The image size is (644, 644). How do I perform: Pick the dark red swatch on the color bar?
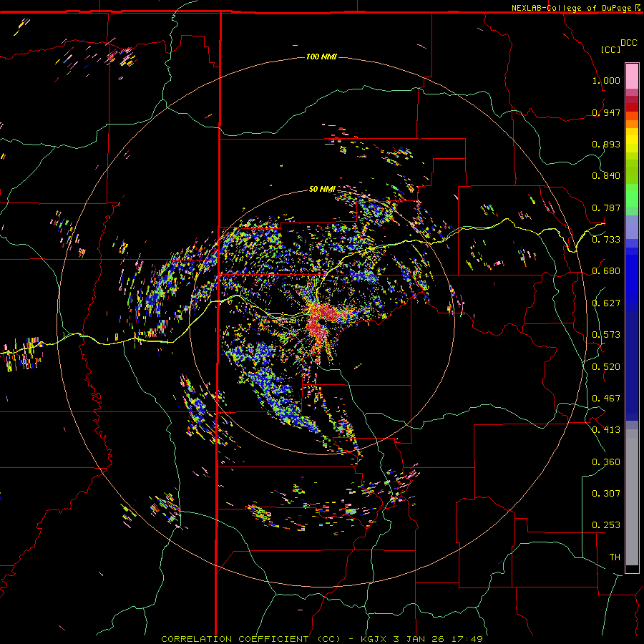tap(632, 107)
